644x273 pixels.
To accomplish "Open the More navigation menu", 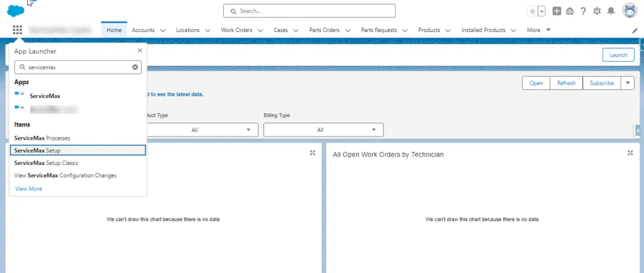I will pyautogui.click(x=538, y=30).
